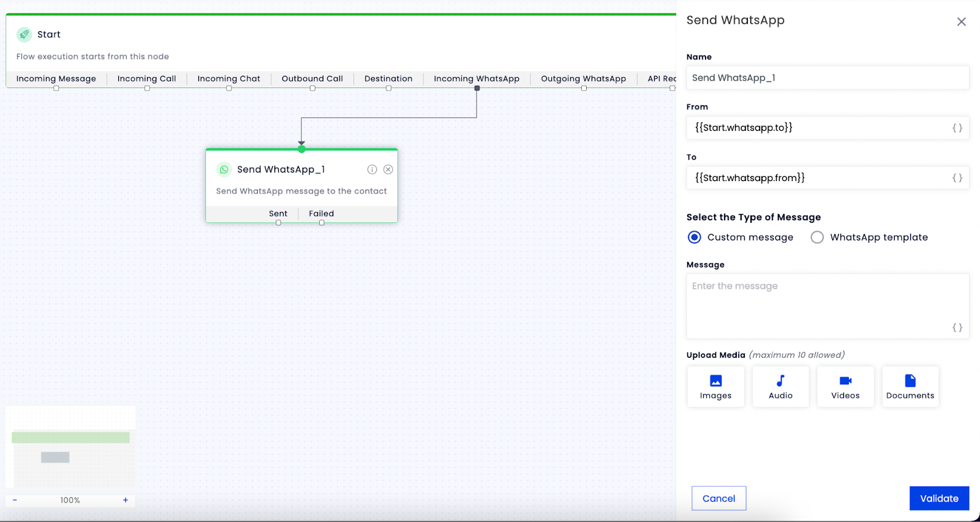Click the Destination connector port

[x=389, y=88]
